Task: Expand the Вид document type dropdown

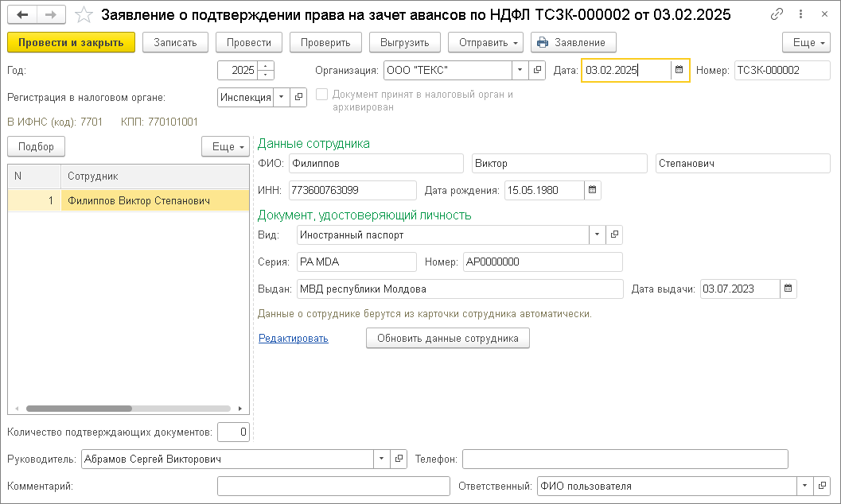Action: pos(597,235)
